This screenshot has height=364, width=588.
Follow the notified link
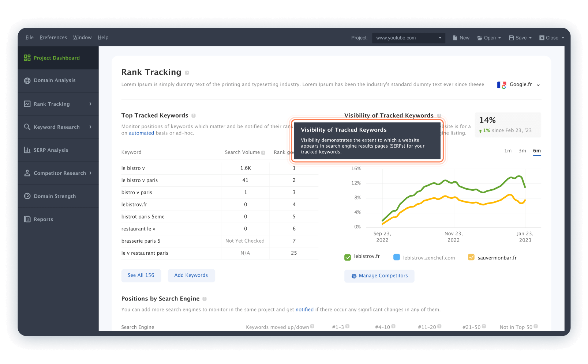(304, 310)
